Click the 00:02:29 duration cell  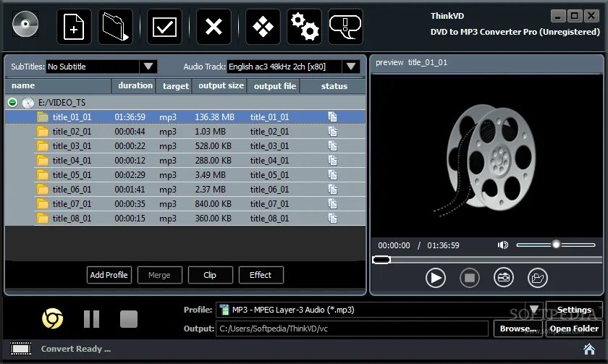click(130, 175)
